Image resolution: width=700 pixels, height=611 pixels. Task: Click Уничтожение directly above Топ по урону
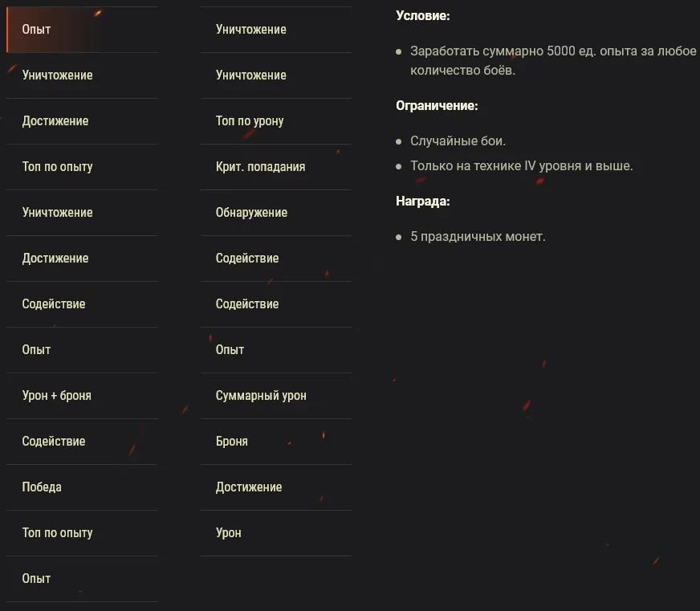(251, 75)
